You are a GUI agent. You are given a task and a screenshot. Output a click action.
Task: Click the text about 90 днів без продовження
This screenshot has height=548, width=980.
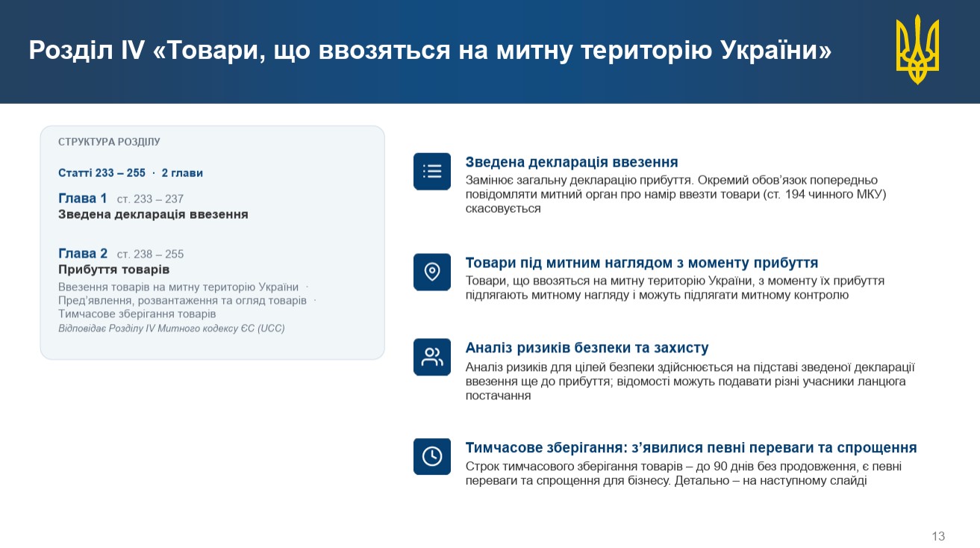[x=683, y=473]
